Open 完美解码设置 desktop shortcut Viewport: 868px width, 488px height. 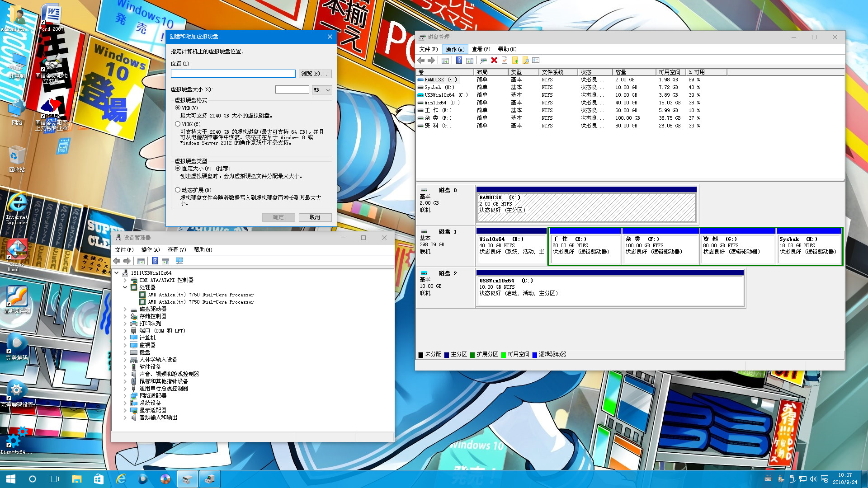point(17,394)
